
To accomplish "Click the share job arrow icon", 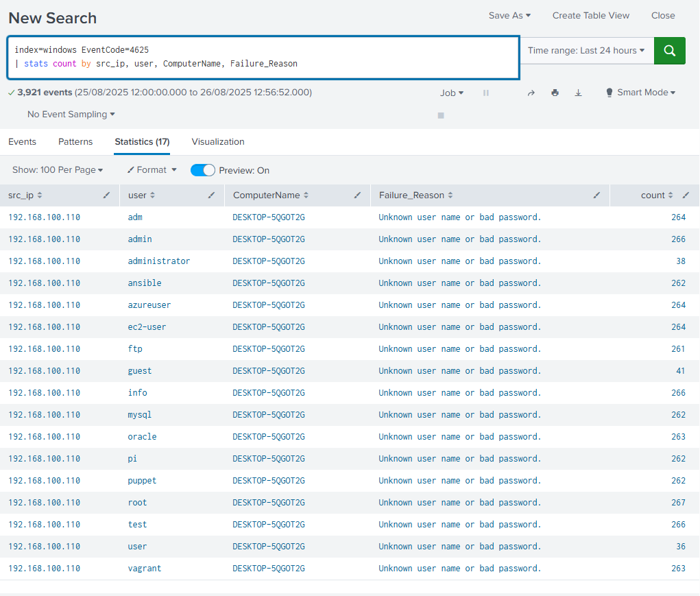I will coord(531,93).
